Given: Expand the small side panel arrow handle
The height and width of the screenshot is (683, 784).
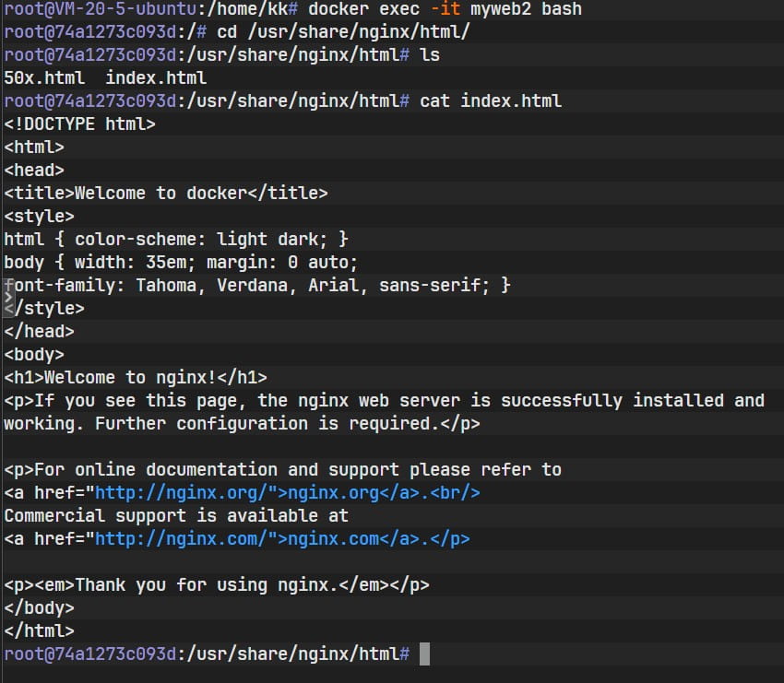Looking at the screenshot, I should [x=8, y=297].
